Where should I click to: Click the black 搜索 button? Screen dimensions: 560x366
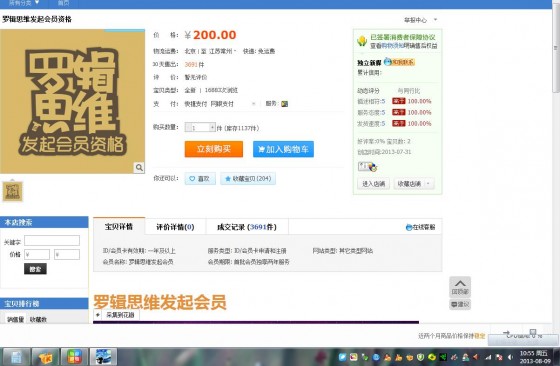click(35, 269)
